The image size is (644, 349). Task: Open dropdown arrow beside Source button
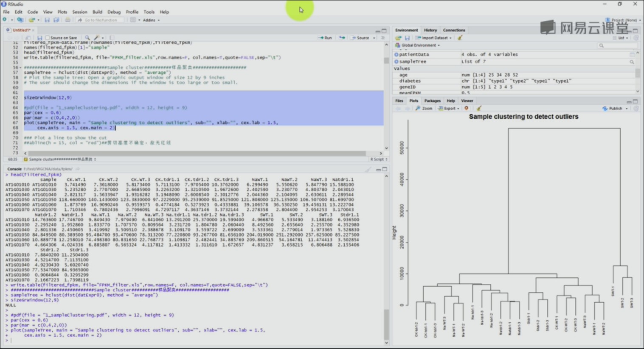(374, 38)
